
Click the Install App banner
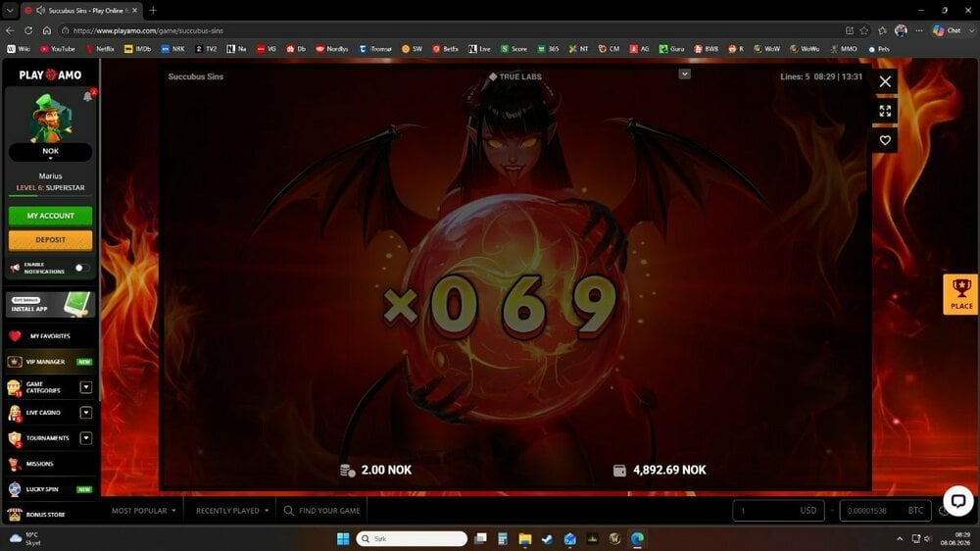[x=51, y=305]
